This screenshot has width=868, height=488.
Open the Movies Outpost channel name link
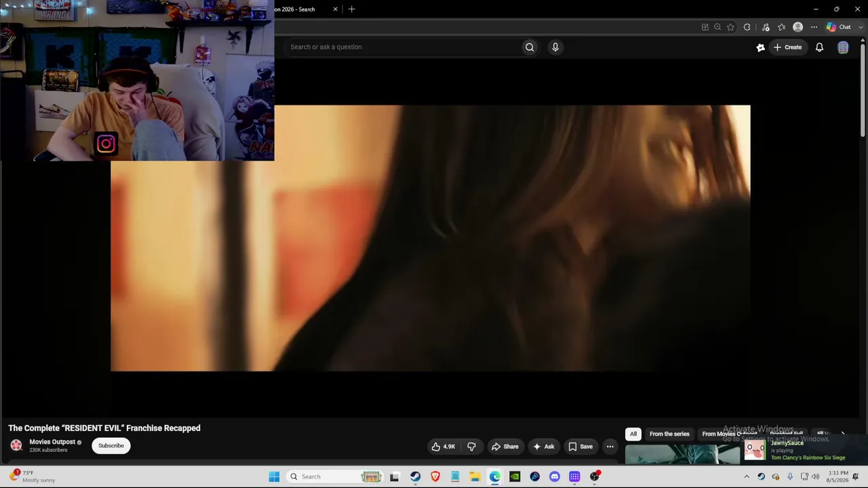click(x=52, y=442)
